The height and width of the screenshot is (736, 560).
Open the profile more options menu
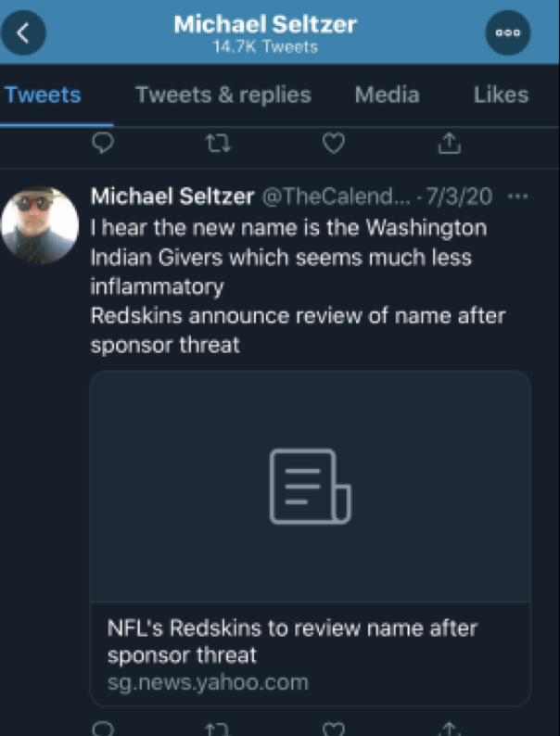(x=508, y=32)
